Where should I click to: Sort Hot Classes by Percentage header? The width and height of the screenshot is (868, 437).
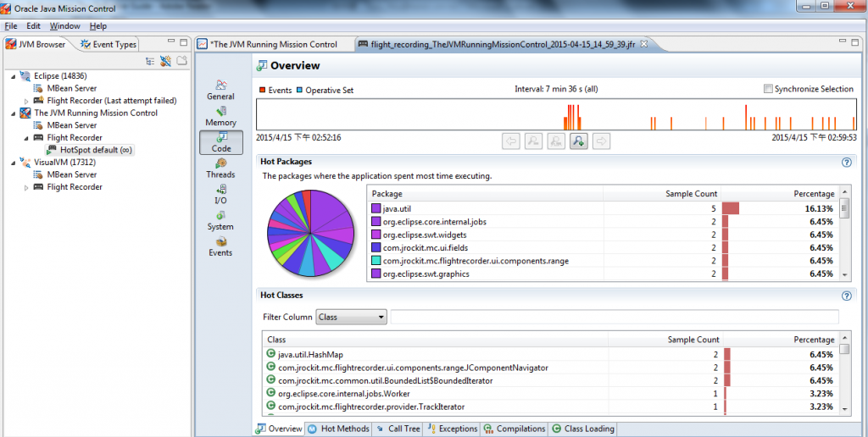782,339
